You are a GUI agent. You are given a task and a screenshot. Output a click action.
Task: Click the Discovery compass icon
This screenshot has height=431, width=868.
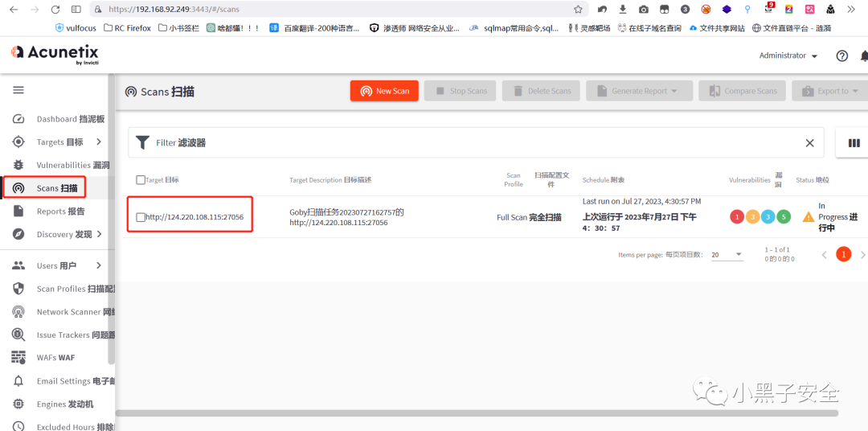(18, 234)
